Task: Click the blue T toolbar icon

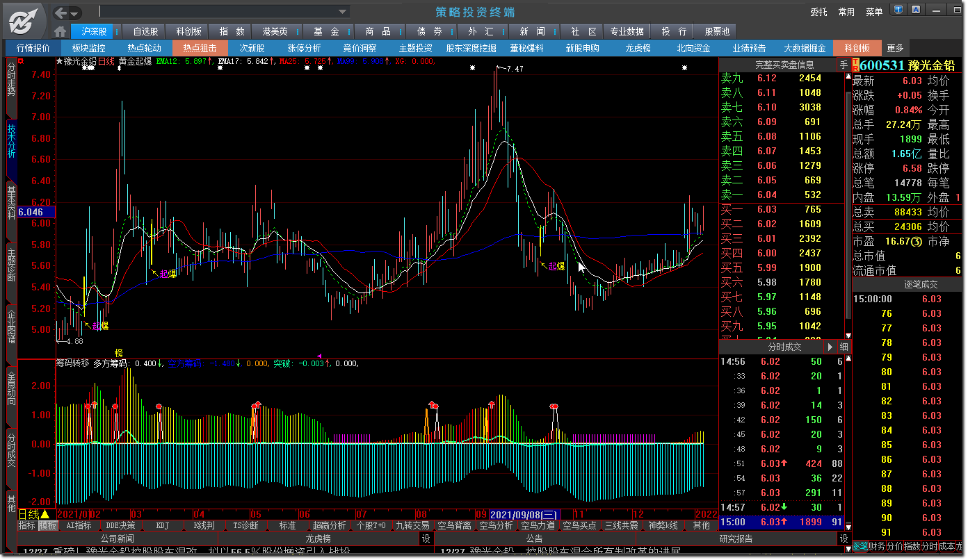Action: click(898, 10)
